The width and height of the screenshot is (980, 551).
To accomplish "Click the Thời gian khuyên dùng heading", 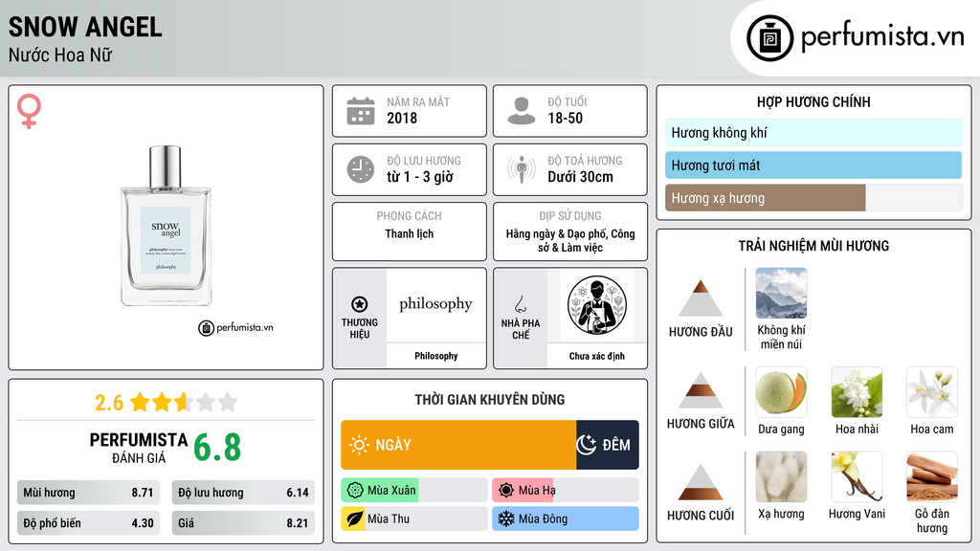I will point(490,399).
